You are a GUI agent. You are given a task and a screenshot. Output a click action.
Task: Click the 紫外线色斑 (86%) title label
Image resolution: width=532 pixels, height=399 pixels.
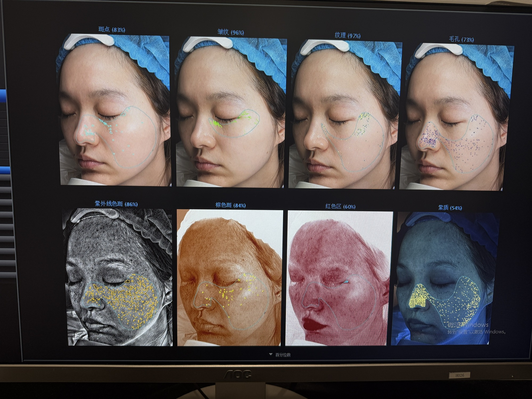pos(116,204)
